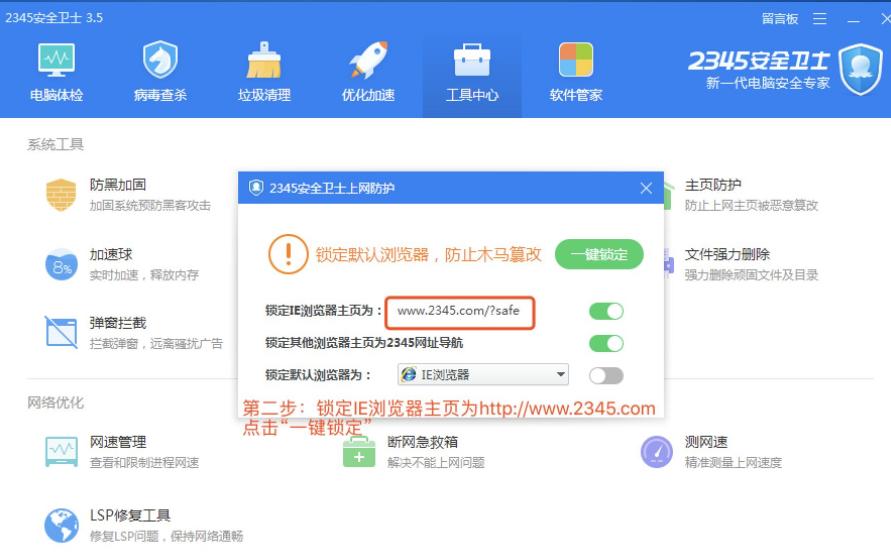Open the 优化加速 rocket icon
Image resolution: width=891 pixels, height=553 pixels.
(368, 60)
